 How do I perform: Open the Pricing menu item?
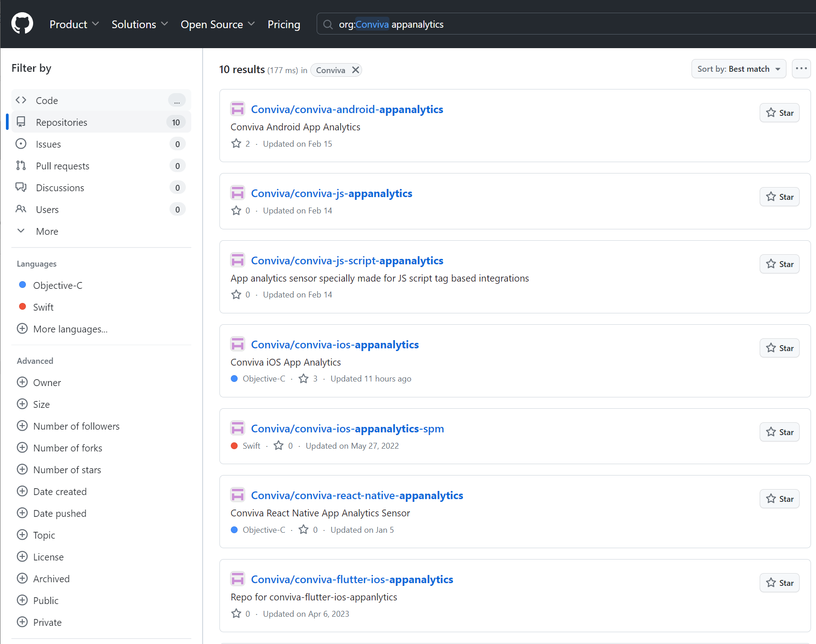coord(284,25)
